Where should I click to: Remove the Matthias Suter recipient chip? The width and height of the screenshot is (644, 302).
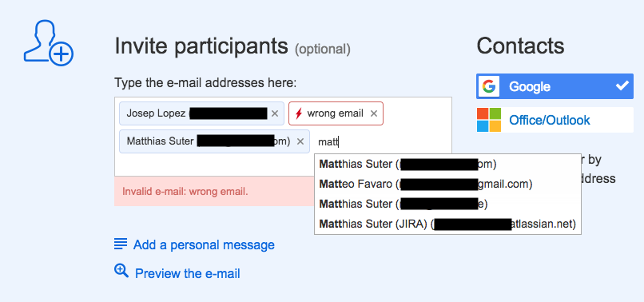pyautogui.click(x=300, y=141)
